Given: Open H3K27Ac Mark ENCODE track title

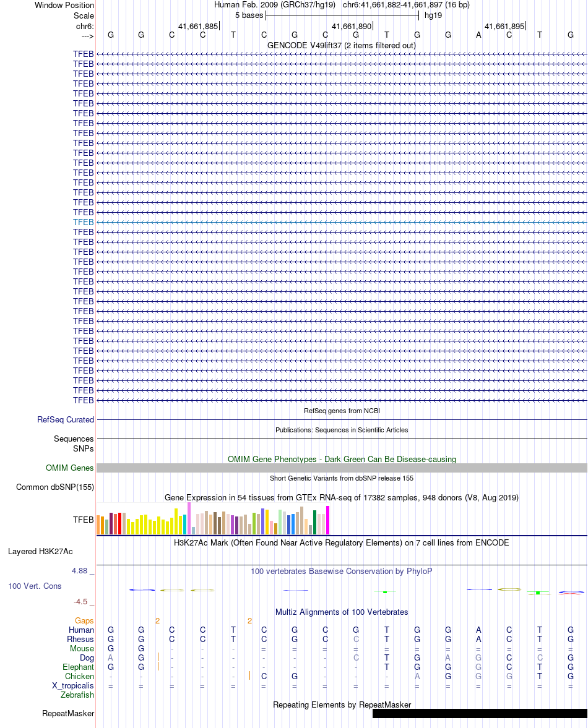Looking at the screenshot, I should pyautogui.click(x=342, y=542).
